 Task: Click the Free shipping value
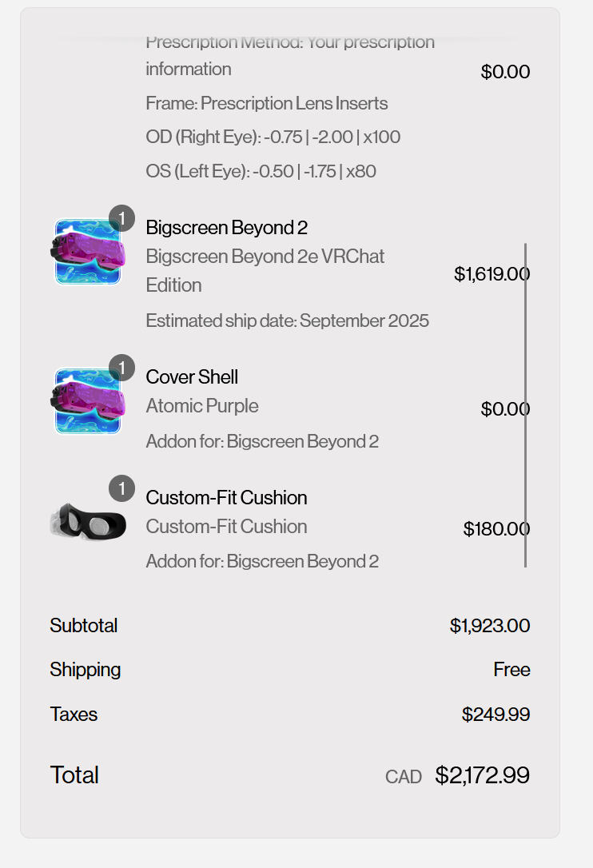[511, 670]
